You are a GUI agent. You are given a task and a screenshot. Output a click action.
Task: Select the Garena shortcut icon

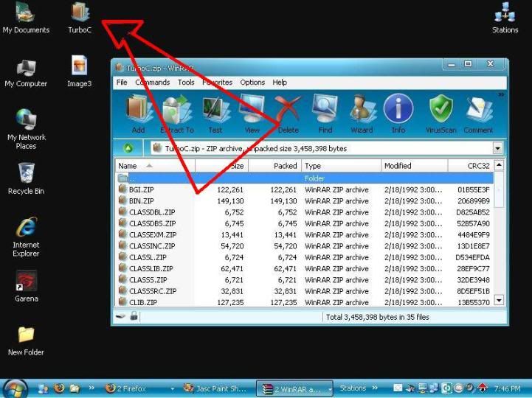click(x=26, y=287)
